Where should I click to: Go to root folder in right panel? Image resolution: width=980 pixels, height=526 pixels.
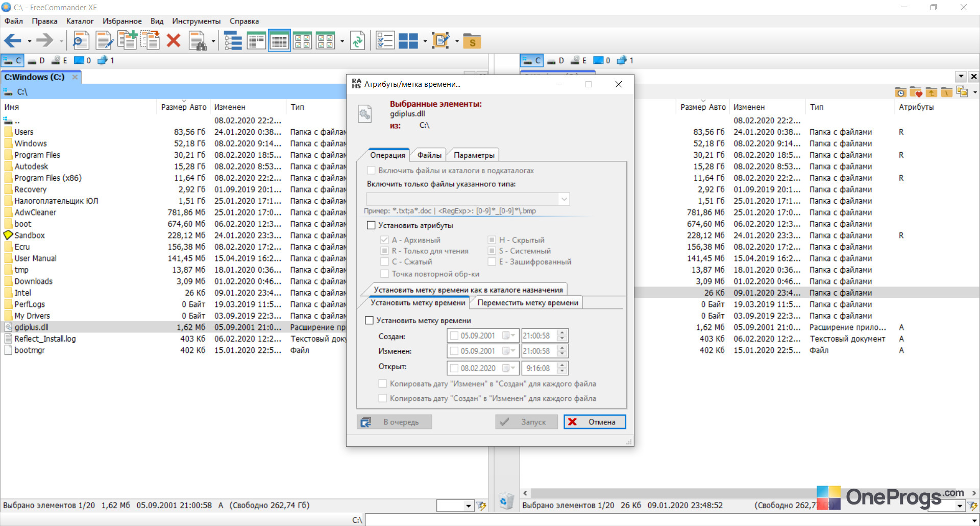pyautogui.click(x=947, y=92)
